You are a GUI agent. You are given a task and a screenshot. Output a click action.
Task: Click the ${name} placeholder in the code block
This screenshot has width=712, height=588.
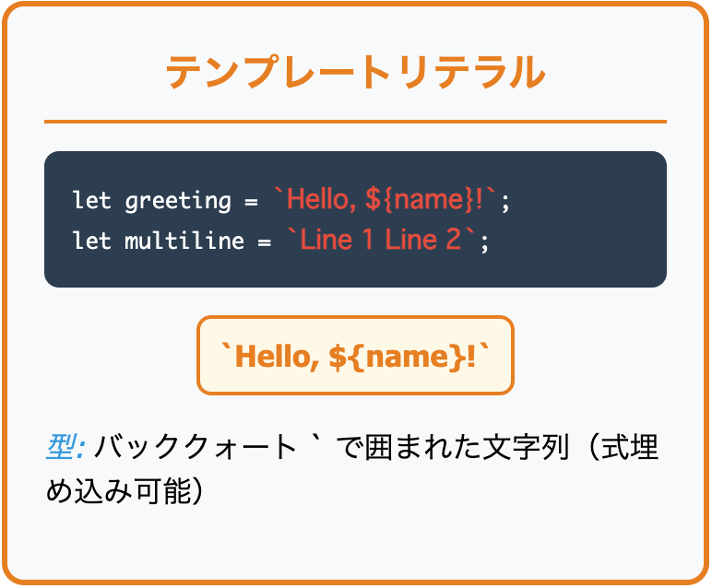(x=416, y=200)
